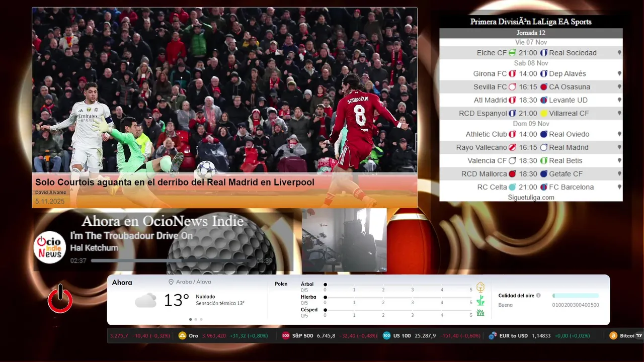Click location pin in RC Celta match row

pyautogui.click(x=619, y=187)
